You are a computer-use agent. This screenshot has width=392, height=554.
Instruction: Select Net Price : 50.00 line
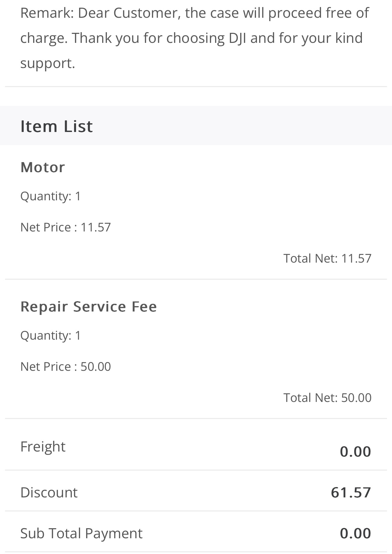65,367
